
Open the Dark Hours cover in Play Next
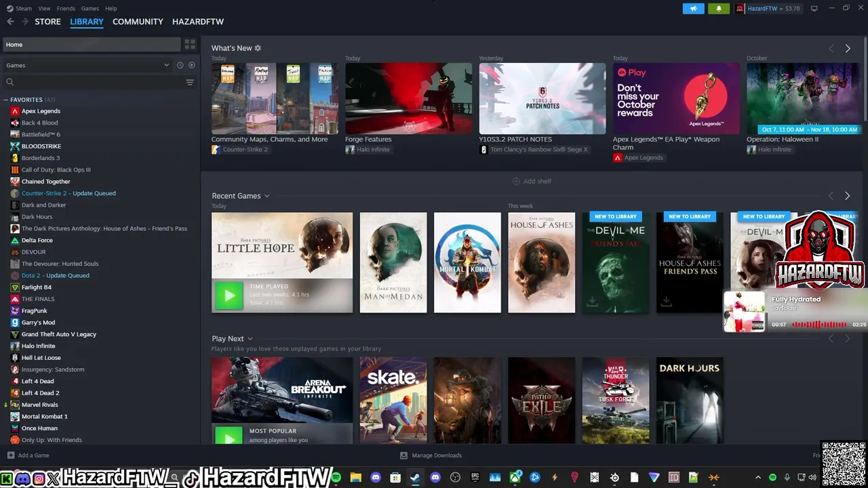tap(690, 401)
